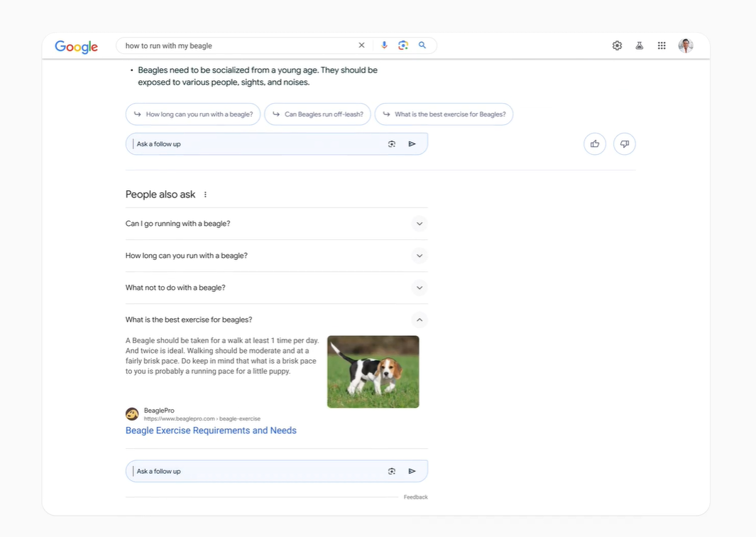Click the Google logo

coord(76,46)
